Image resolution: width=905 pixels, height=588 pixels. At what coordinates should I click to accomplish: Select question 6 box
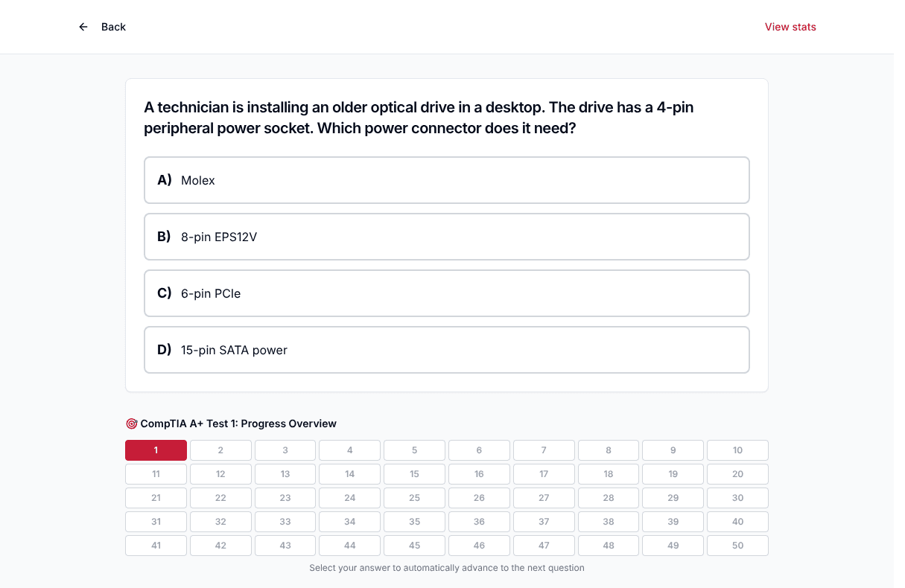point(479,450)
